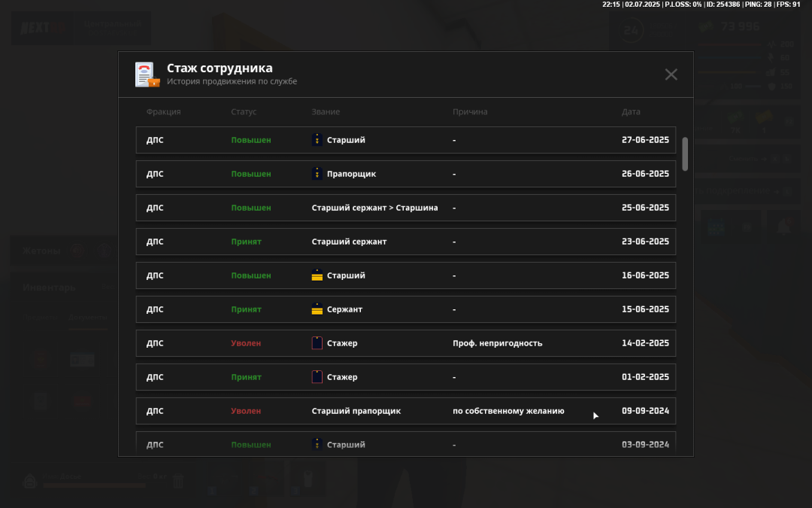Click the Старший rank text dated 27-06-2025
Screen dimensions: 812x508
click(x=346, y=140)
